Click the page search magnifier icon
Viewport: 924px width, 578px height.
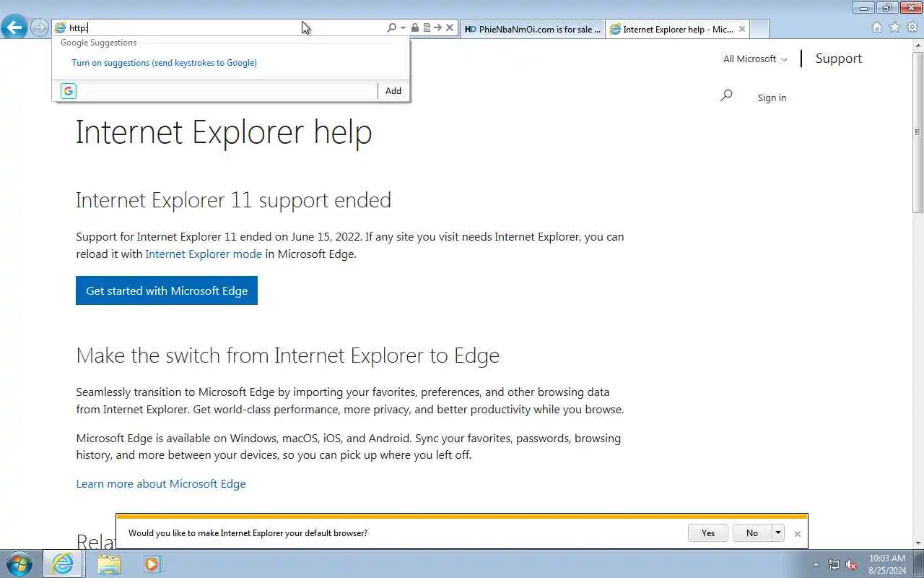[x=726, y=95]
